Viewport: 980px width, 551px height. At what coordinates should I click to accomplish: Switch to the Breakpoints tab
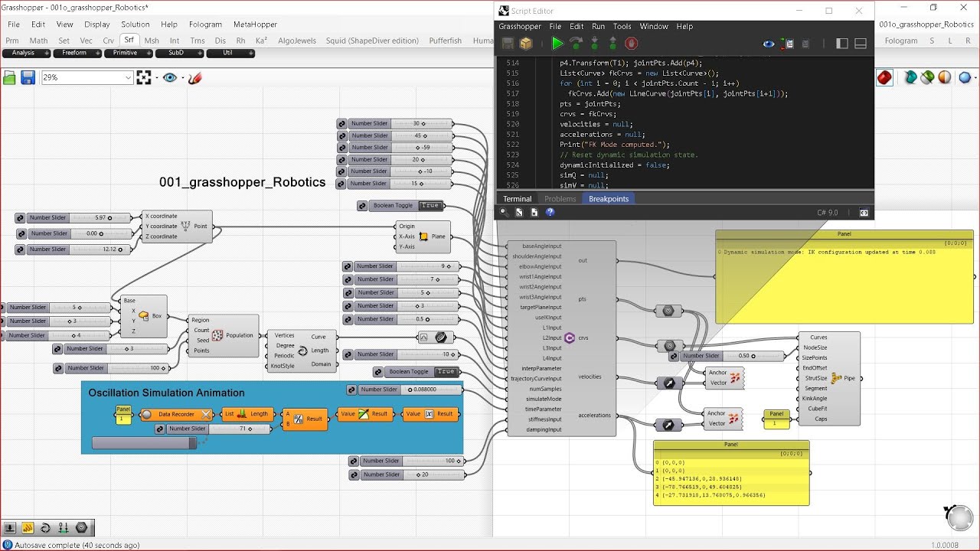click(609, 199)
